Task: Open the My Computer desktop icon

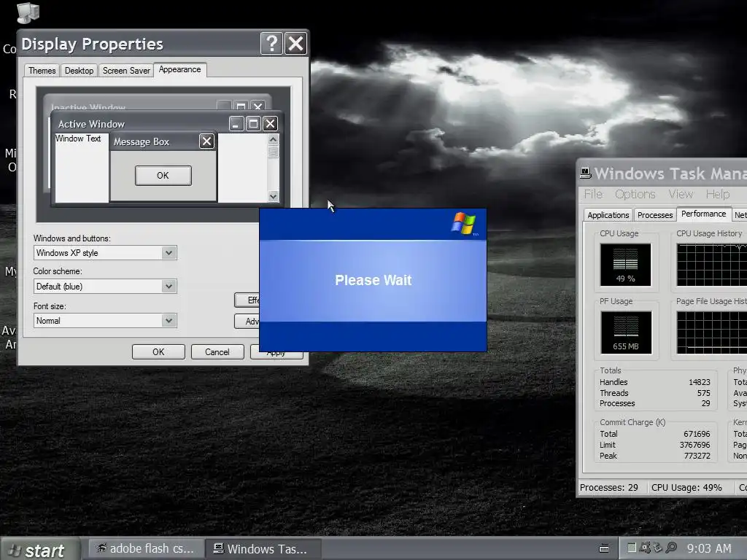Action: [28, 13]
